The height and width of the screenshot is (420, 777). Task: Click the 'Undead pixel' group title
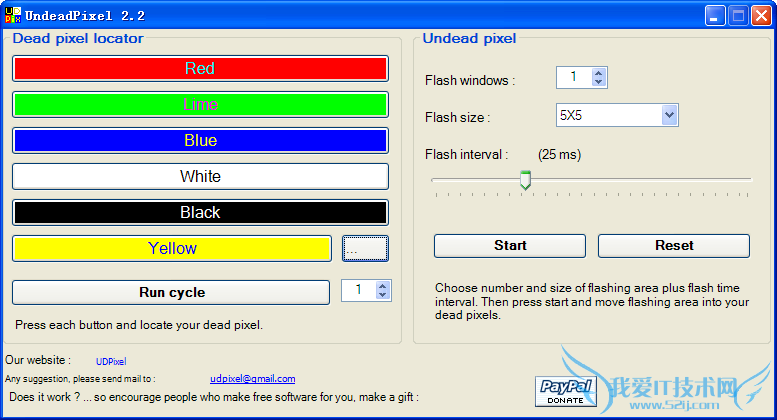(469, 39)
